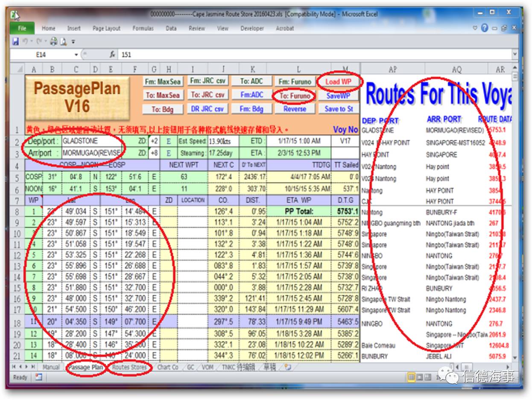This screenshot has height=400, width=532.
Task: Select Page Layout view icon in status bar
Action: (x=420, y=377)
